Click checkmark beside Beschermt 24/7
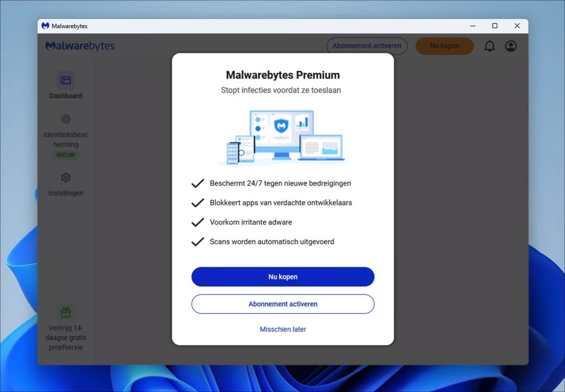 pyautogui.click(x=198, y=183)
